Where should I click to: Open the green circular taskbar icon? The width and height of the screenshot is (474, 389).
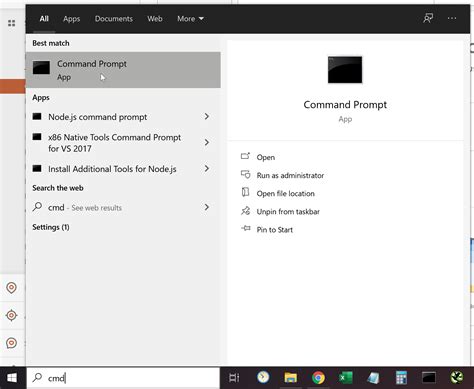457,378
